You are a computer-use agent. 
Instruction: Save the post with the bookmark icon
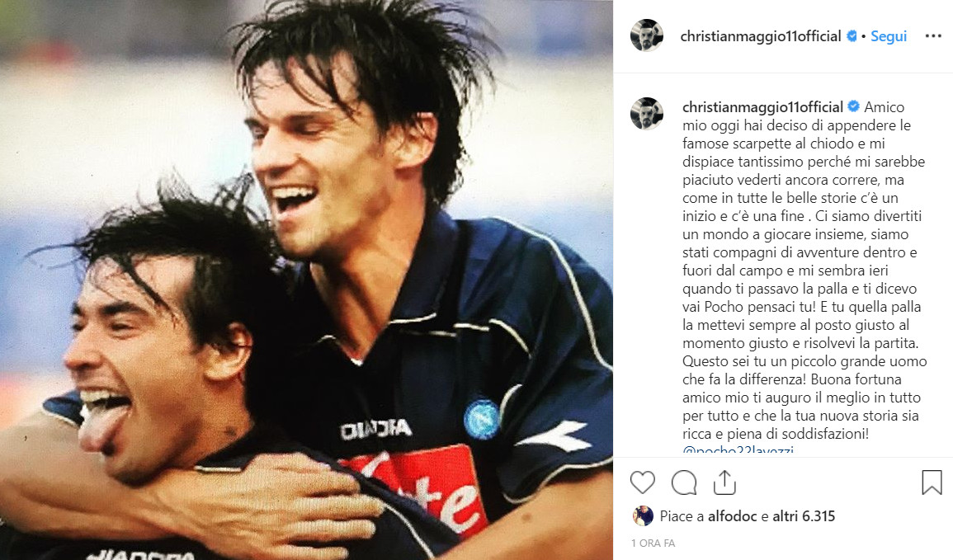931,482
